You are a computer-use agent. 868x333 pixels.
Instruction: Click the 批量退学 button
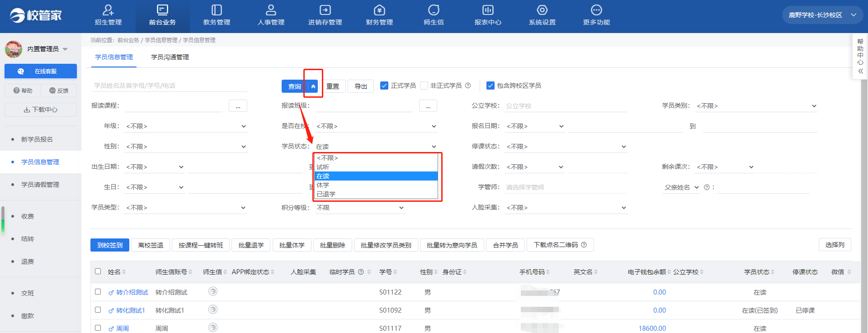(x=251, y=245)
